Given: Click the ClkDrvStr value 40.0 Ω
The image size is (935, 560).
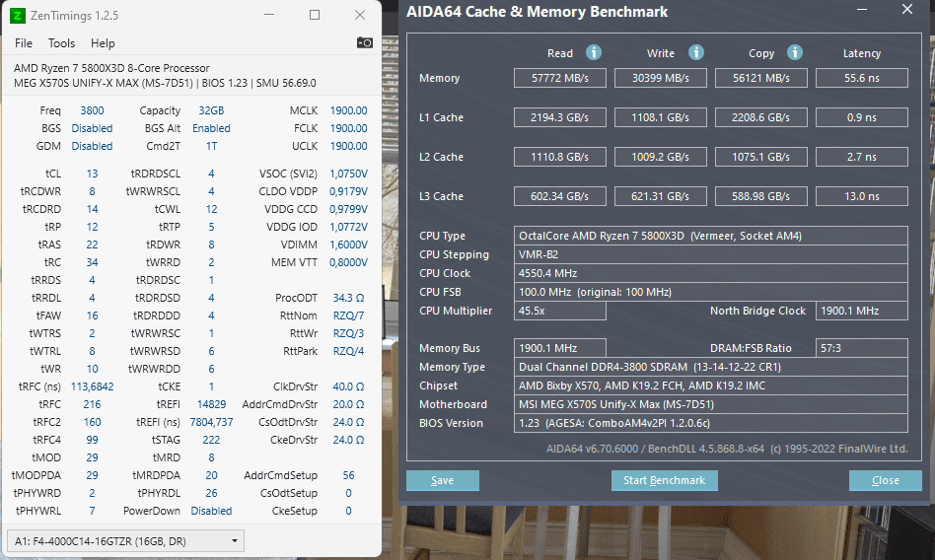Looking at the screenshot, I should 348,386.
